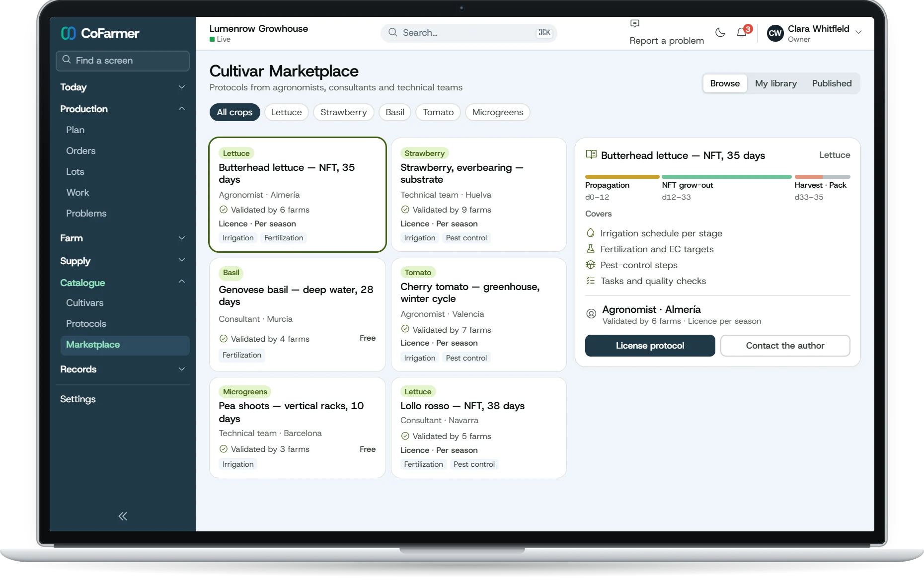Collapse the Production sidebar section
This screenshot has height=585, width=924.
point(123,109)
